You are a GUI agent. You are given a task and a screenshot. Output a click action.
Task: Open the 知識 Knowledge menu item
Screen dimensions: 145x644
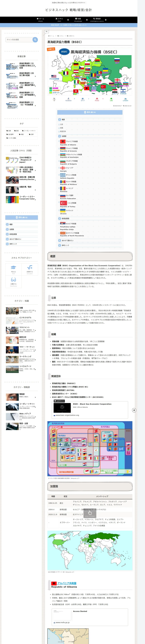pyautogui.click(x=78, y=20)
